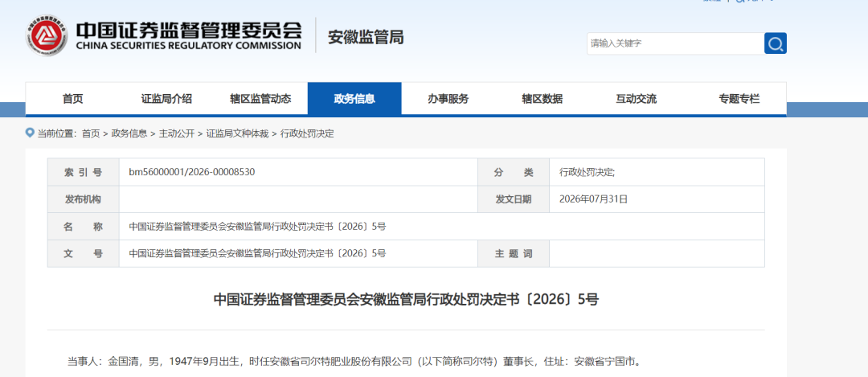Click the date 2026年07月31日
This screenshot has height=377, width=868.
coord(593,199)
